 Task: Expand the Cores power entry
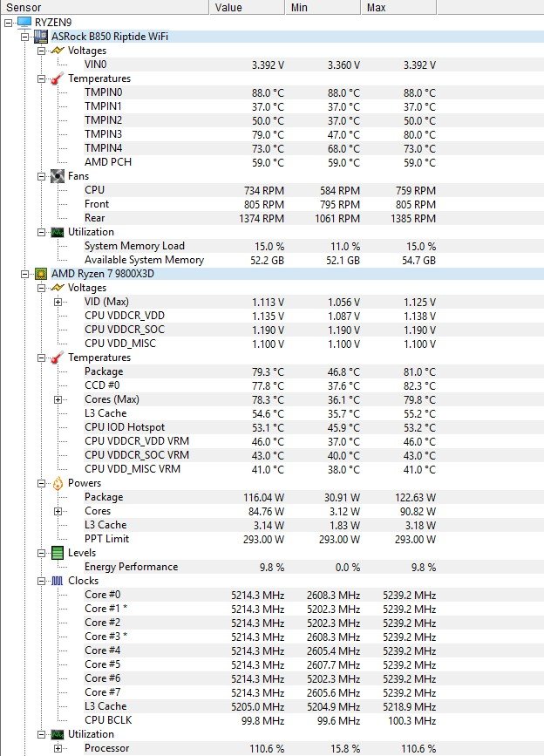point(58,511)
